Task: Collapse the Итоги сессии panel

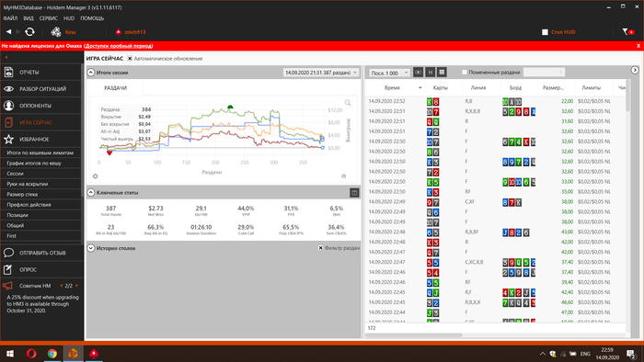Action: (91, 73)
